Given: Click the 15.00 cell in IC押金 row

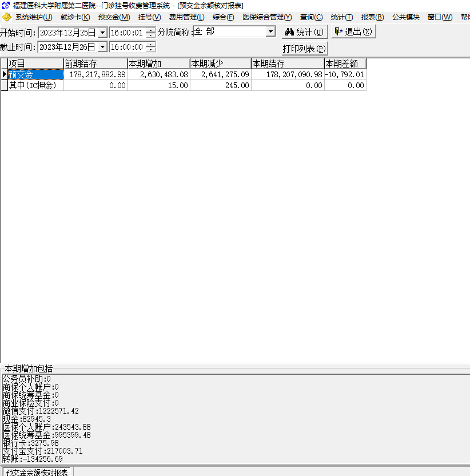Looking at the screenshot, I should pyautogui.click(x=159, y=85).
